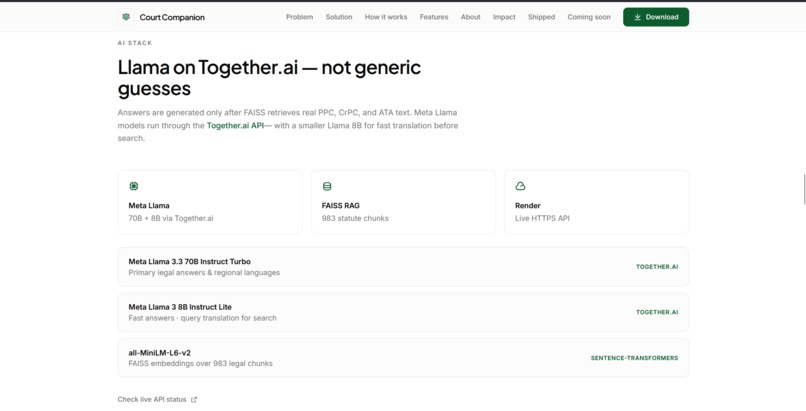The image size is (806, 411).
Task: Click the Court Companion brand name
Action: pyautogui.click(x=172, y=17)
